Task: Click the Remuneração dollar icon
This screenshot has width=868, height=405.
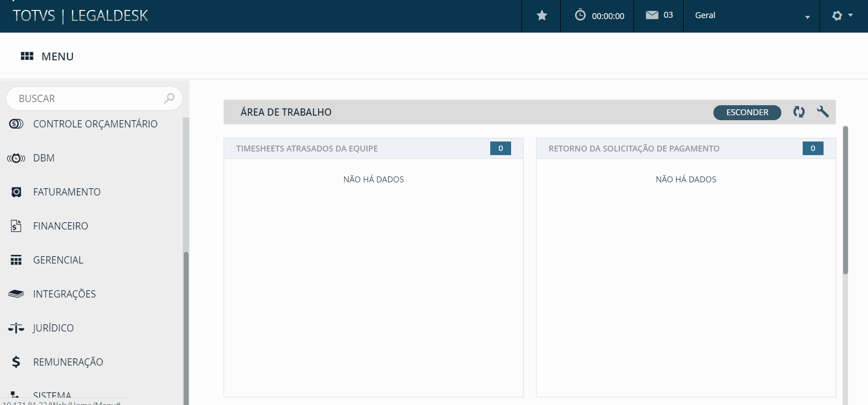Action: pos(16,362)
